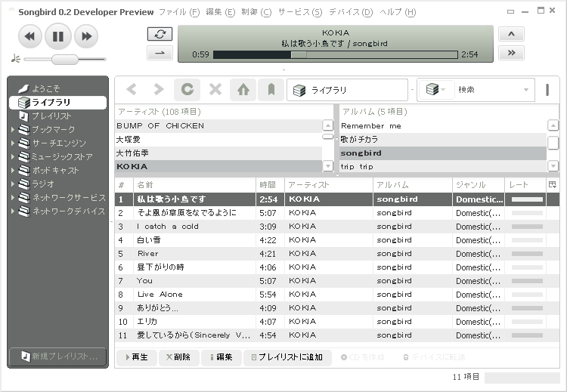The image size is (567, 392).
Task: Expand the ブックマーク tree node
Action: tap(13, 129)
